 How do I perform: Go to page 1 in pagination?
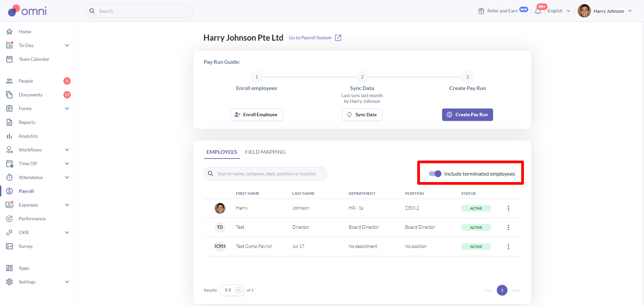(x=502, y=290)
